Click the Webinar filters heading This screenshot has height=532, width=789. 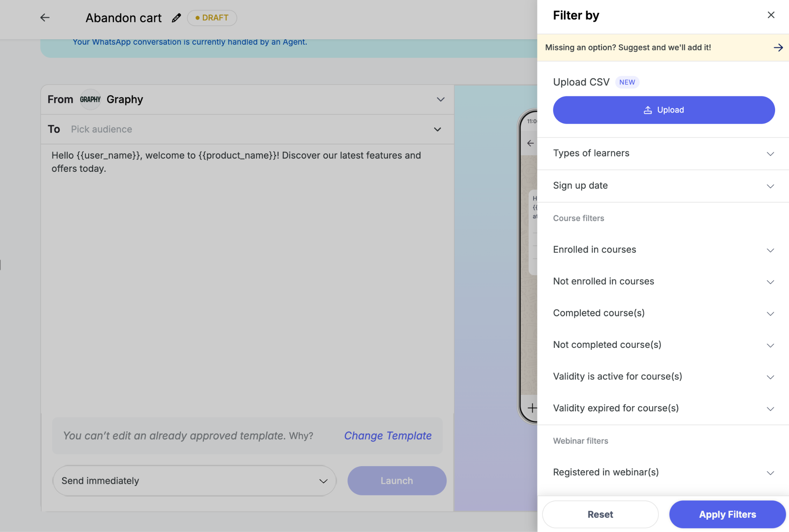(x=581, y=441)
